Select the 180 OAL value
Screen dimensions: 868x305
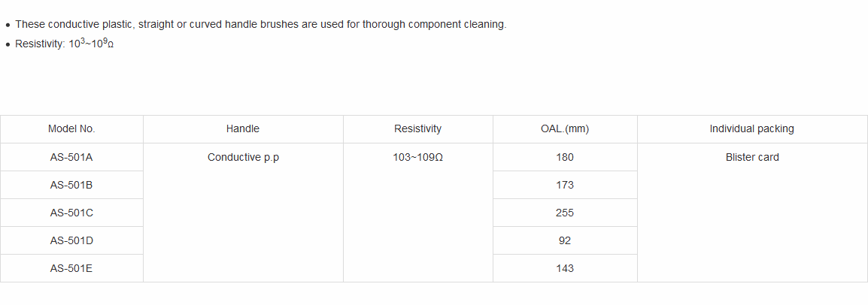[565, 157]
